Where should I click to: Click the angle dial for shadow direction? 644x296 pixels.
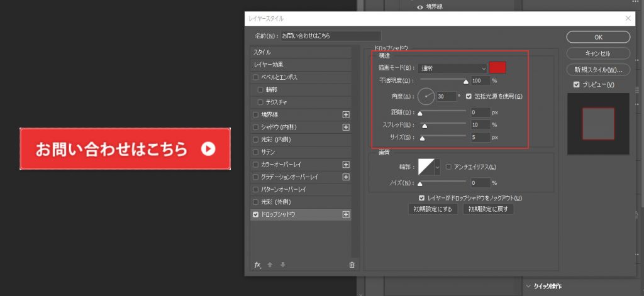coord(426,96)
